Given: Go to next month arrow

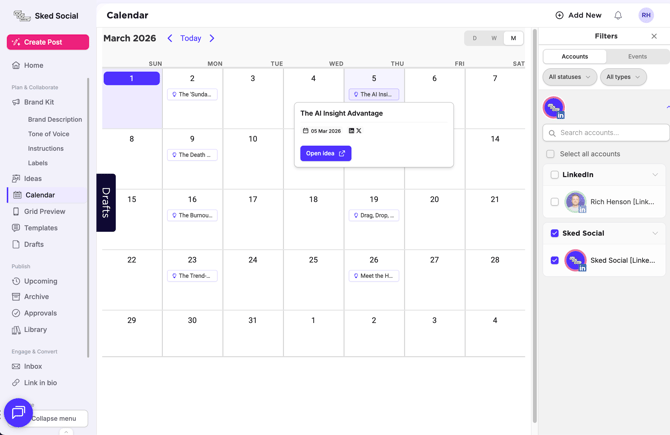Looking at the screenshot, I should click(x=212, y=38).
